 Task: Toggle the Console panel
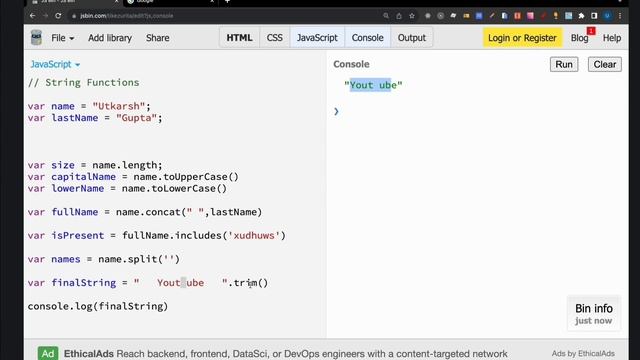coord(367,38)
